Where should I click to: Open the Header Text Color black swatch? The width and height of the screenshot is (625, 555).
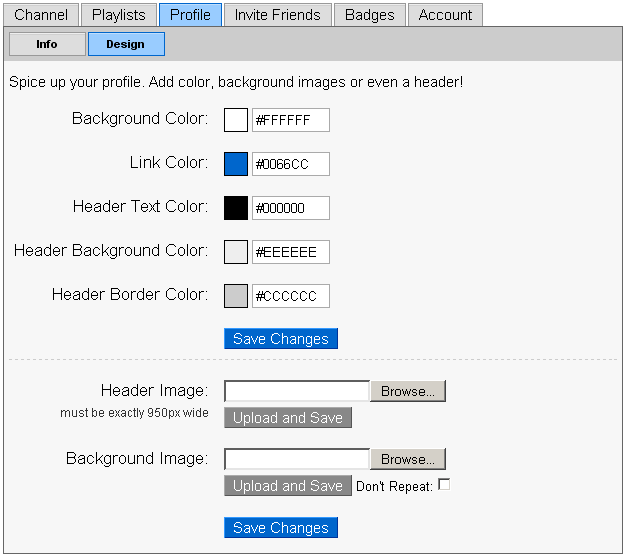point(236,208)
